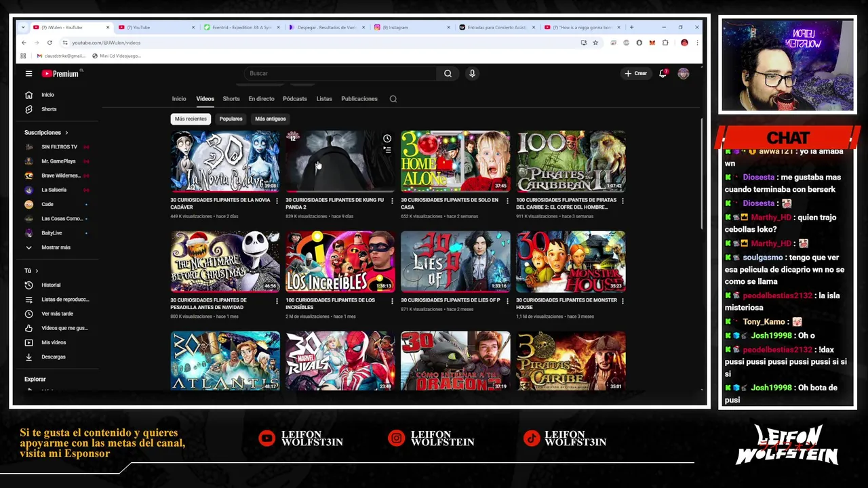Switch to channel Shorts tab
Viewport: 868px width, 488px height.
[x=231, y=99]
